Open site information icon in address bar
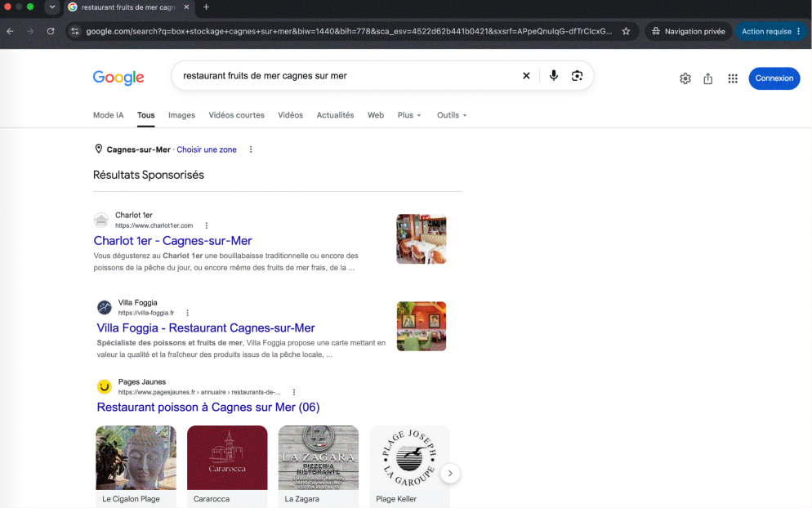Screen dimensions: 812x508 tap(75, 31)
